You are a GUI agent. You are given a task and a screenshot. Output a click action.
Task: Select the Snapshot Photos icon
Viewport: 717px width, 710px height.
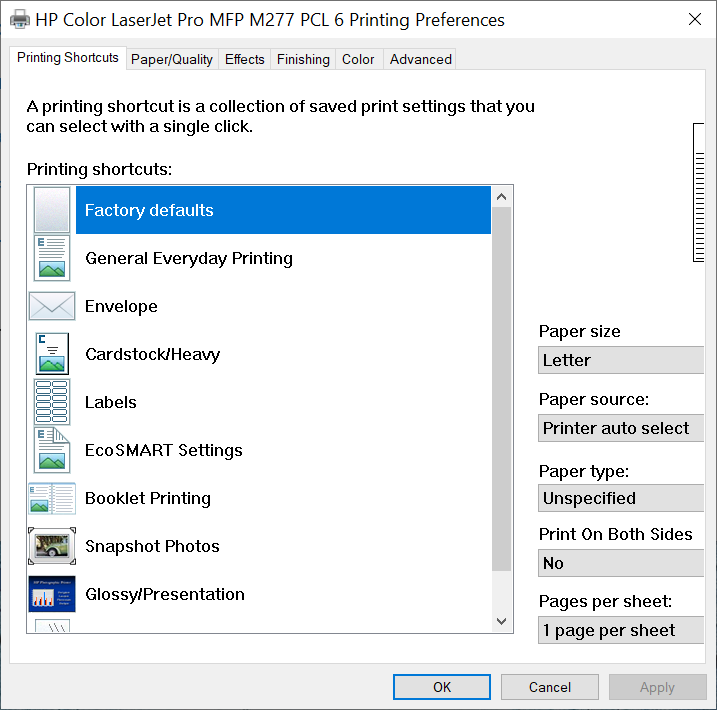tap(52, 546)
